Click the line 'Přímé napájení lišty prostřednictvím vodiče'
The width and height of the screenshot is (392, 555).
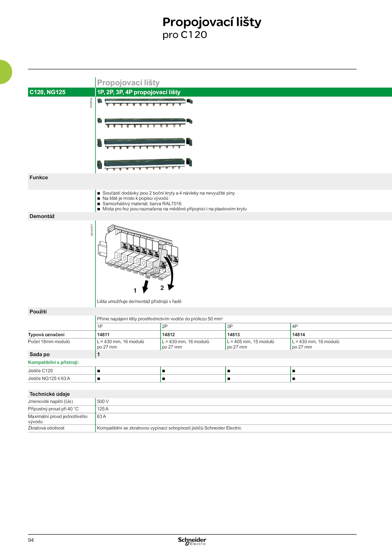click(160, 319)
